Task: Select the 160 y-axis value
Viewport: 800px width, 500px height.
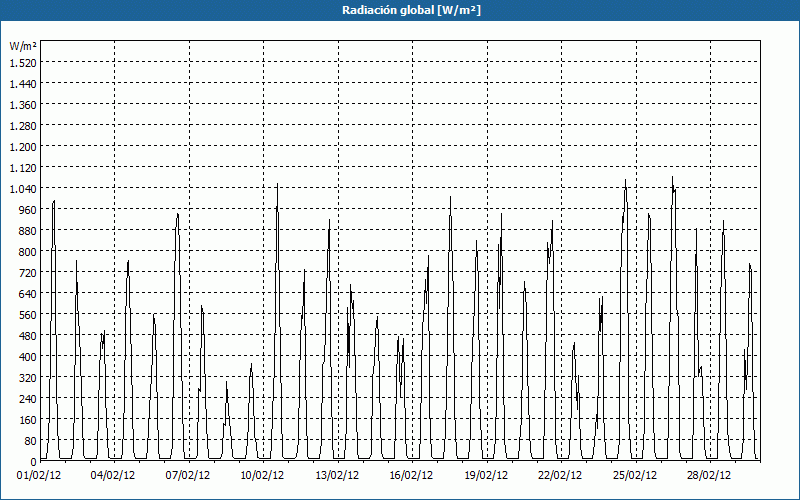Action: (x=28, y=419)
